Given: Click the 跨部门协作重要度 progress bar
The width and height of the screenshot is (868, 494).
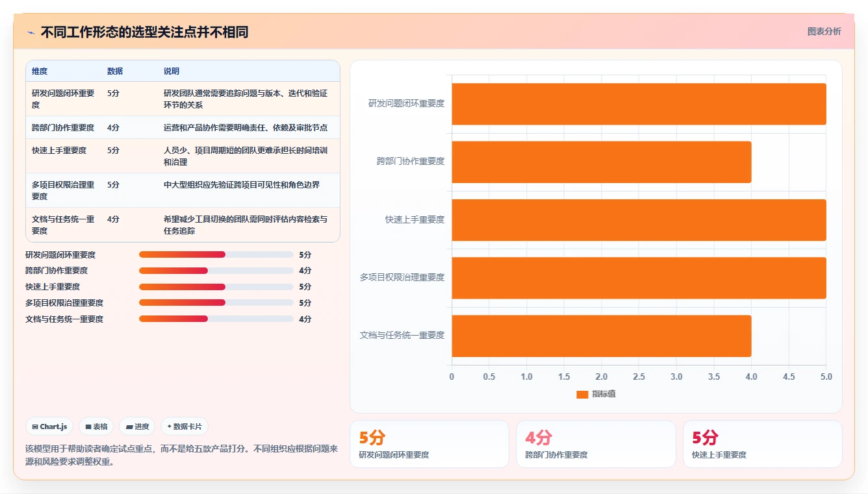Looking at the screenshot, I should pos(216,271).
